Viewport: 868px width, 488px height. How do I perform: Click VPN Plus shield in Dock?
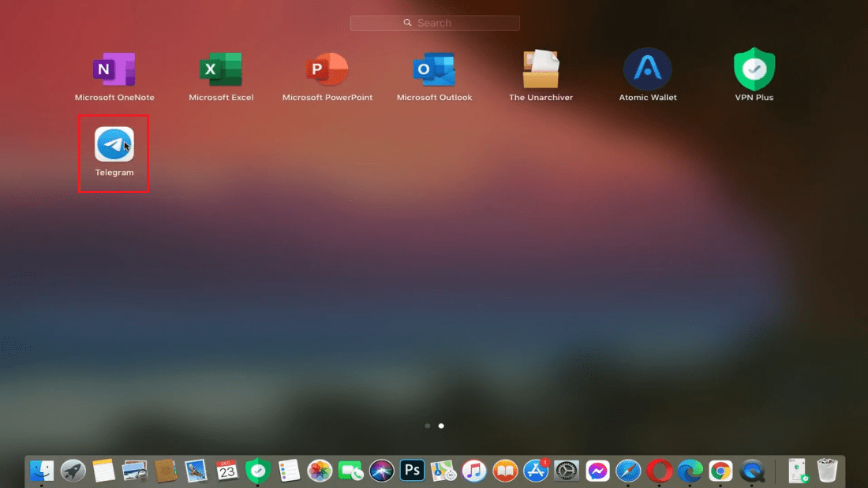(x=257, y=471)
